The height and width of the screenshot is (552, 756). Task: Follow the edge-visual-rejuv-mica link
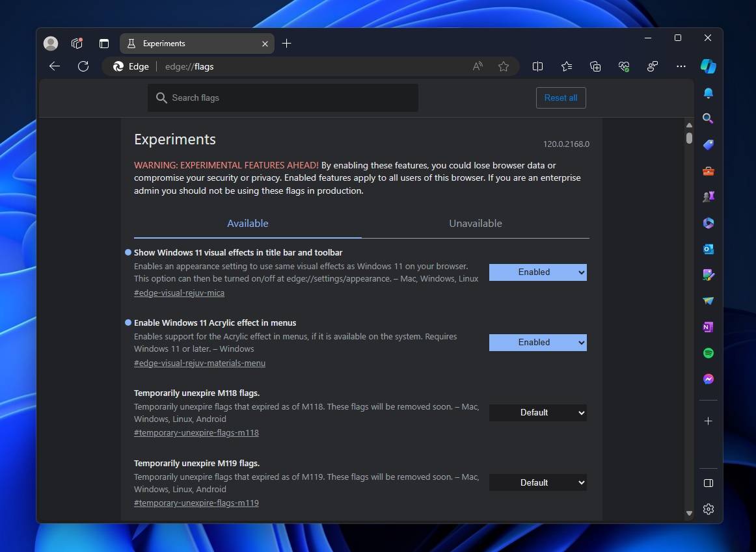point(179,293)
